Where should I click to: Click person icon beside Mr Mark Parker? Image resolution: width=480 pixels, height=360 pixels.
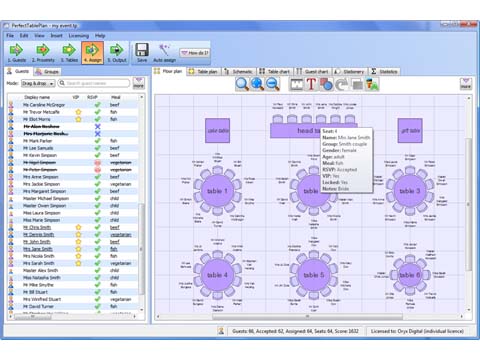[x=11, y=141]
